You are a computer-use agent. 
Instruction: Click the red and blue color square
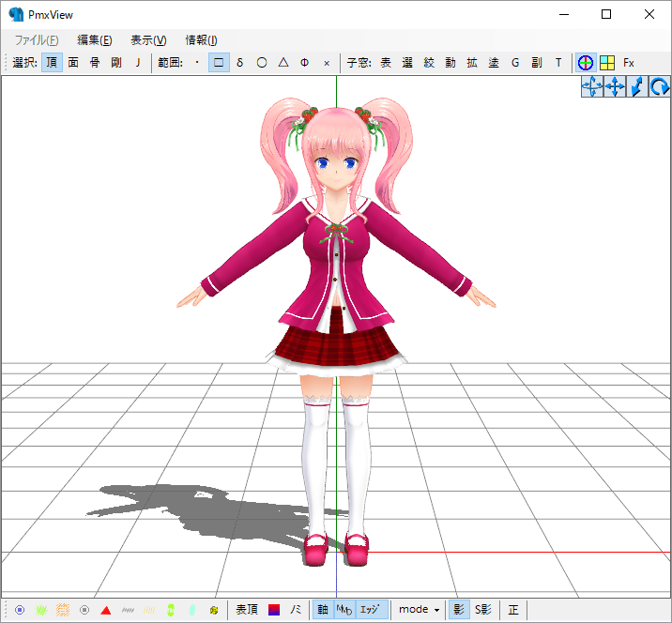[274, 610]
